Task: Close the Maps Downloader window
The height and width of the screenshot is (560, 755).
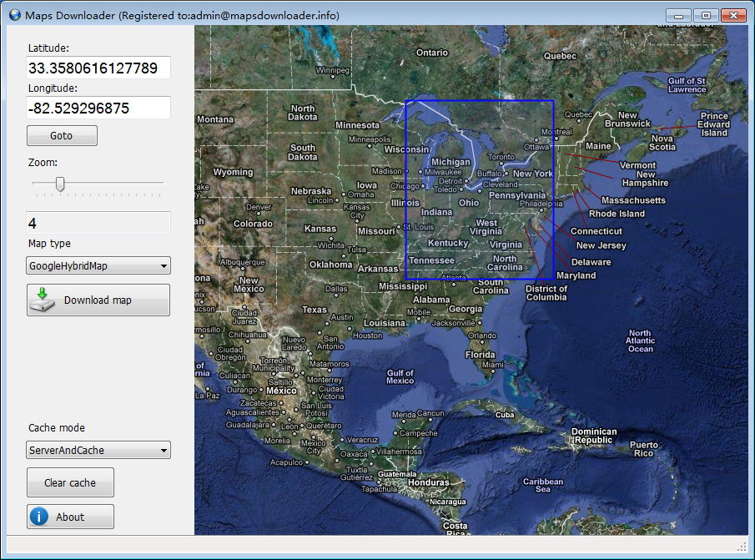Action: [x=733, y=15]
